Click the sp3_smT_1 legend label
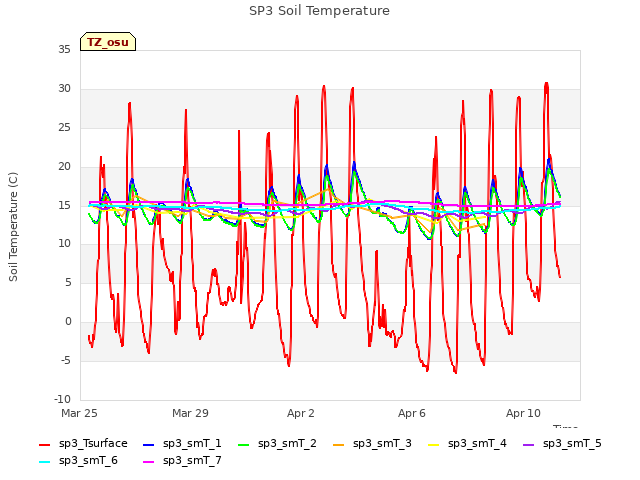This screenshot has height=480, width=640. click(x=192, y=444)
